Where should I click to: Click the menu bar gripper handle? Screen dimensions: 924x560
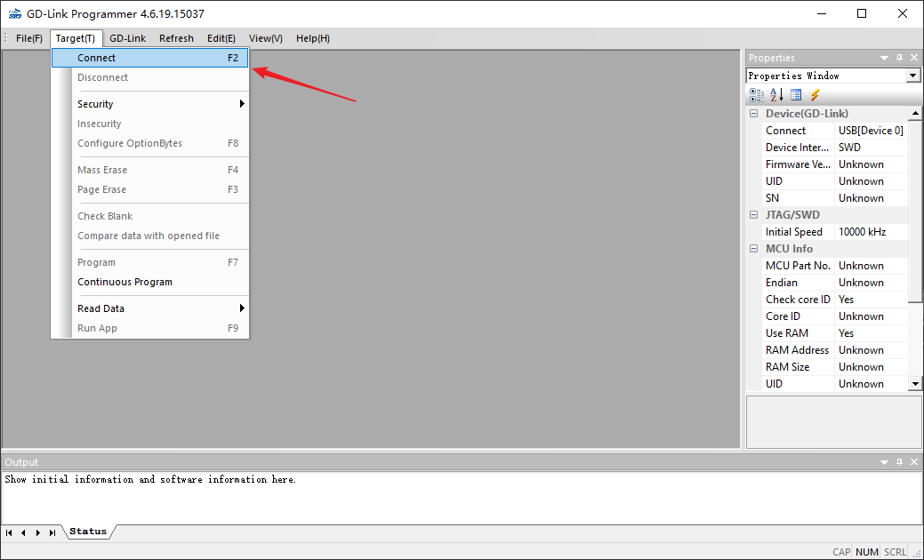click(x=5, y=38)
